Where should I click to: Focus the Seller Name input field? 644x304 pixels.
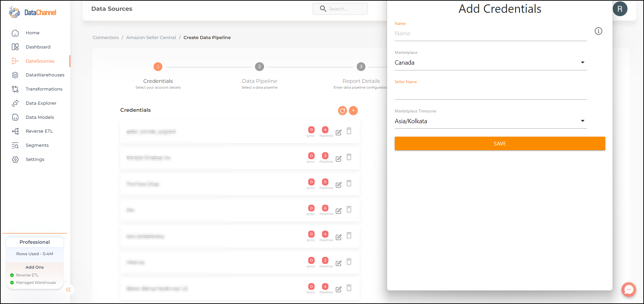click(491, 92)
